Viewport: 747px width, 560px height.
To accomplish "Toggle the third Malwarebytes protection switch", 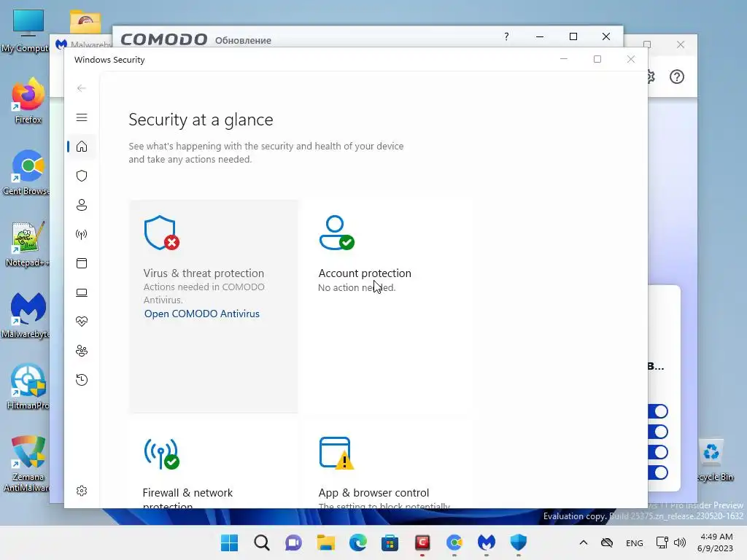I will pyautogui.click(x=658, y=452).
